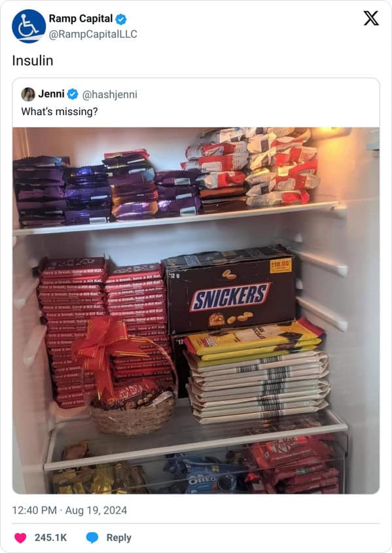This screenshot has width=392, height=553.
Task: Click Ramp Capital's blue verified badge
Action: pos(121,19)
